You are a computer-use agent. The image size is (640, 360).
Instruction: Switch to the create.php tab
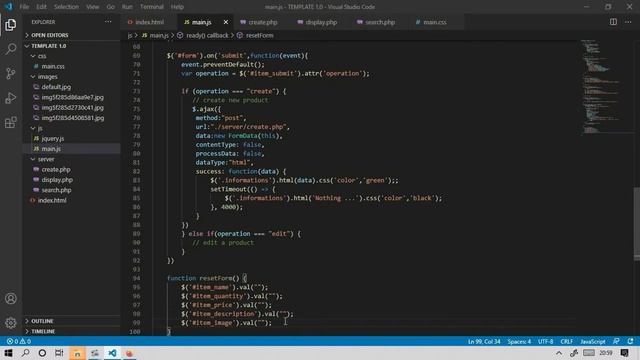(262, 22)
